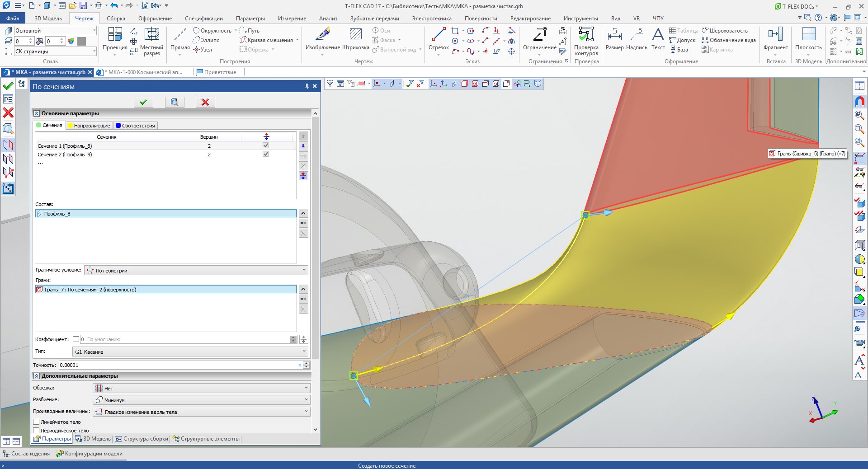This screenshot has width=868, height=469.
Task: Open the Приветствие document tab
Action: point(217,72)
